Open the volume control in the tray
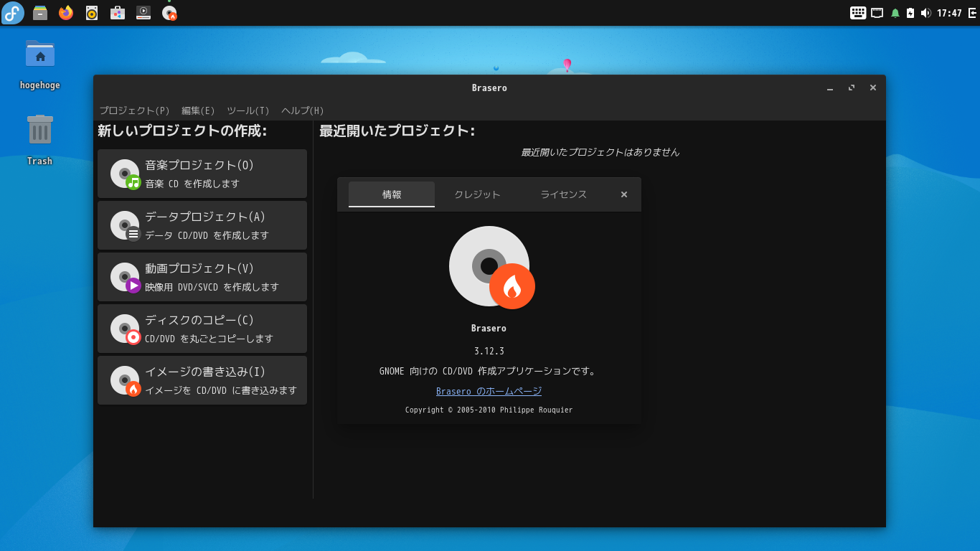980x551 pixels. pos(925,13)
